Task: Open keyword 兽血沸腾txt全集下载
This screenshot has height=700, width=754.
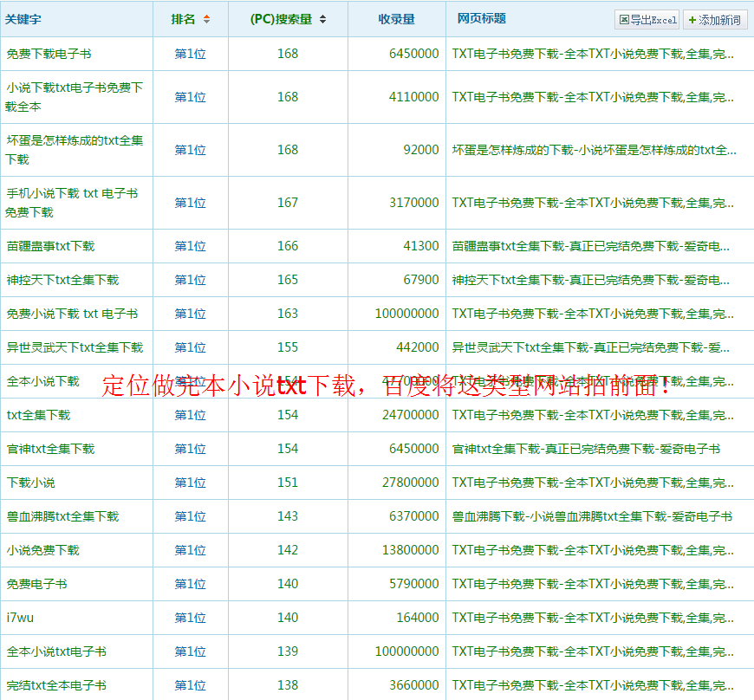Action: 62,516
